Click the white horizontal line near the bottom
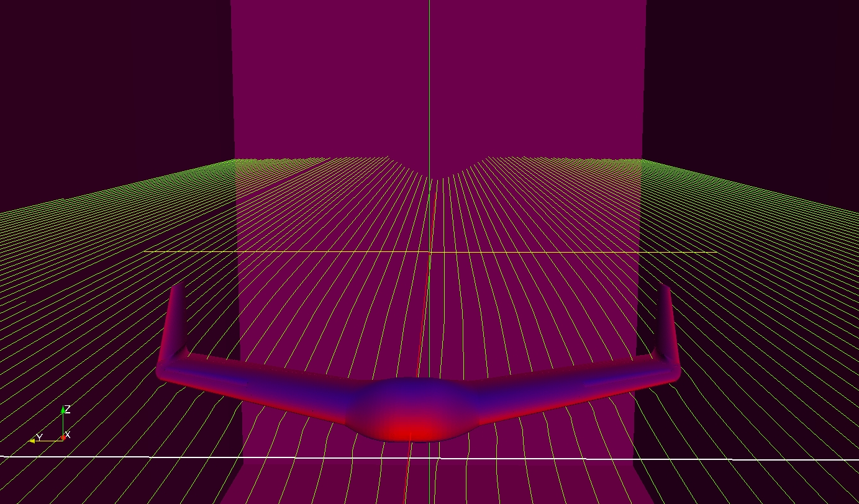This screenshot has width=859, height=504. click(x=124, y=457)
